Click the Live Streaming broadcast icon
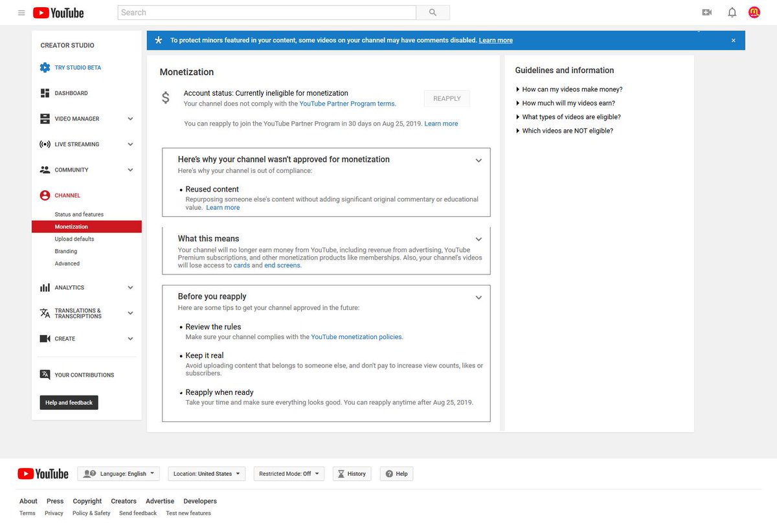 click(45, 144)
